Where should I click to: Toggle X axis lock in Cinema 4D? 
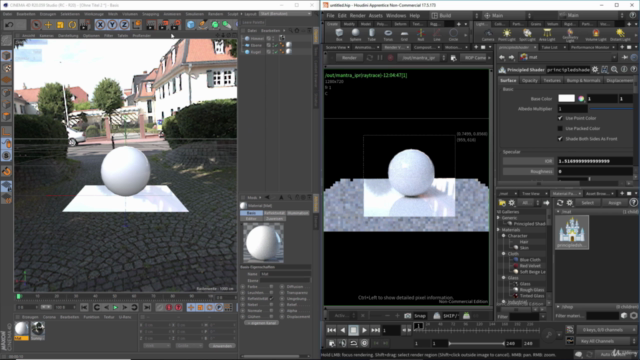(x=100, y=25)
